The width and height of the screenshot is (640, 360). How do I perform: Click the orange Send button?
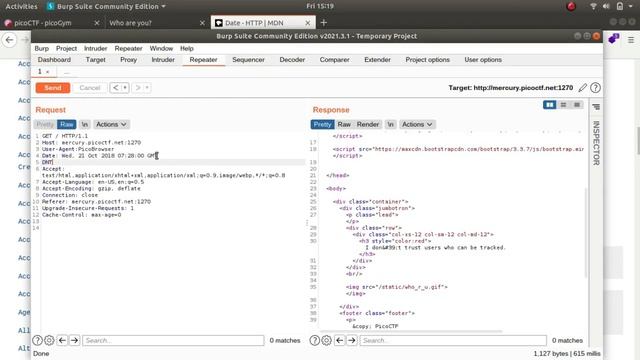click(x=53, y=88)
